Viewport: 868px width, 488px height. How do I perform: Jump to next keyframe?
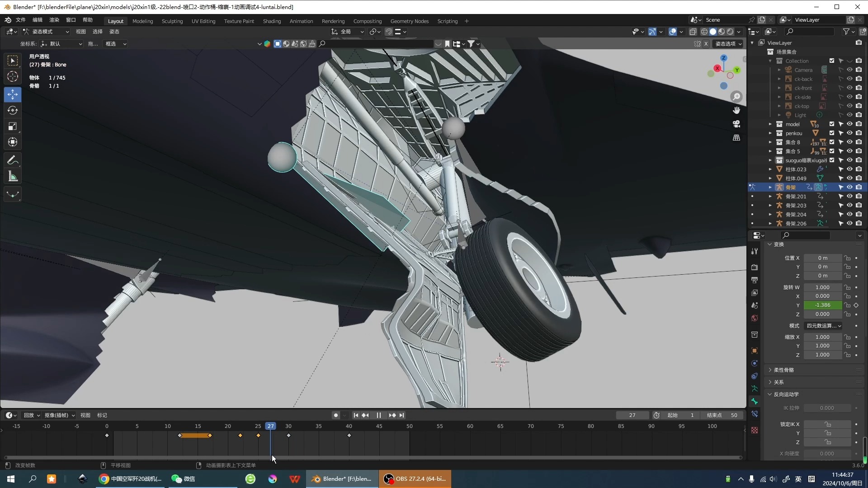point(392,415)
